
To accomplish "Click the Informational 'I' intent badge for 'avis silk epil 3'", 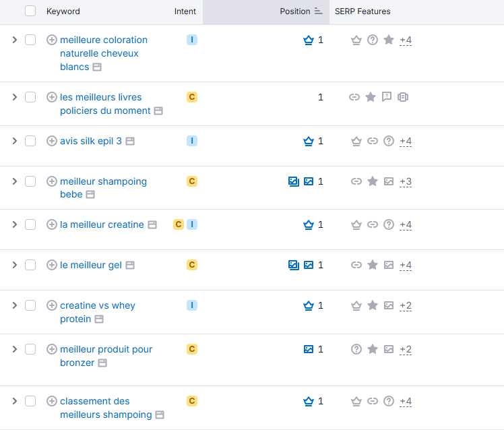I will (x=192, y=141).
